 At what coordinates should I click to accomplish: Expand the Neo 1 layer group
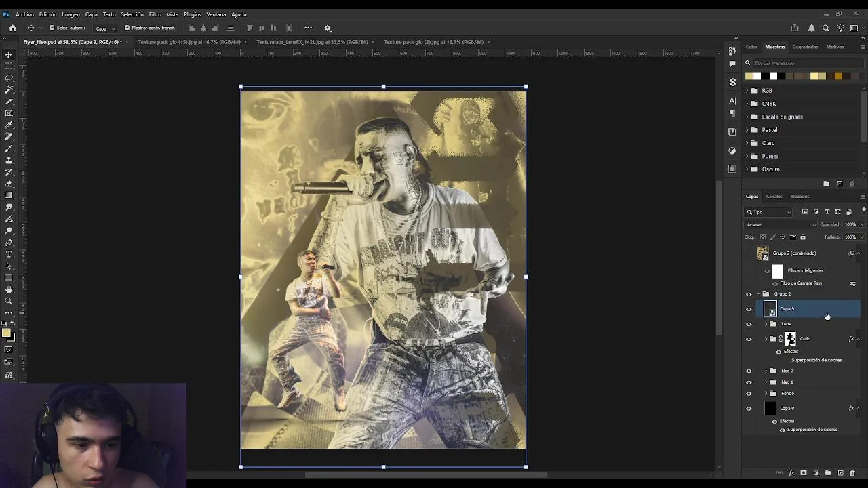[766, 382]
